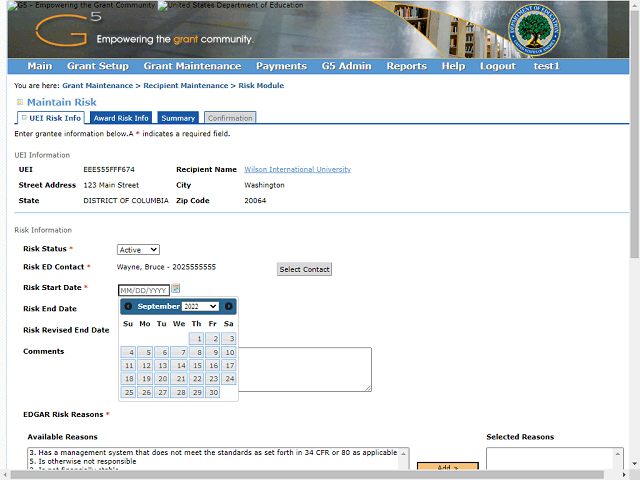Screen dimensions: 640x480
Task: Select September 10 in the calendar
Action: pos(229,352)
